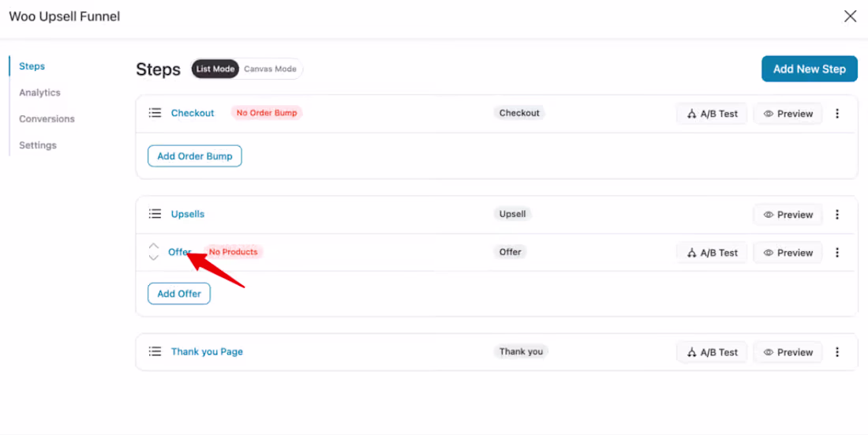Click the drag handle icon beside Checkout

click(155, 113)
